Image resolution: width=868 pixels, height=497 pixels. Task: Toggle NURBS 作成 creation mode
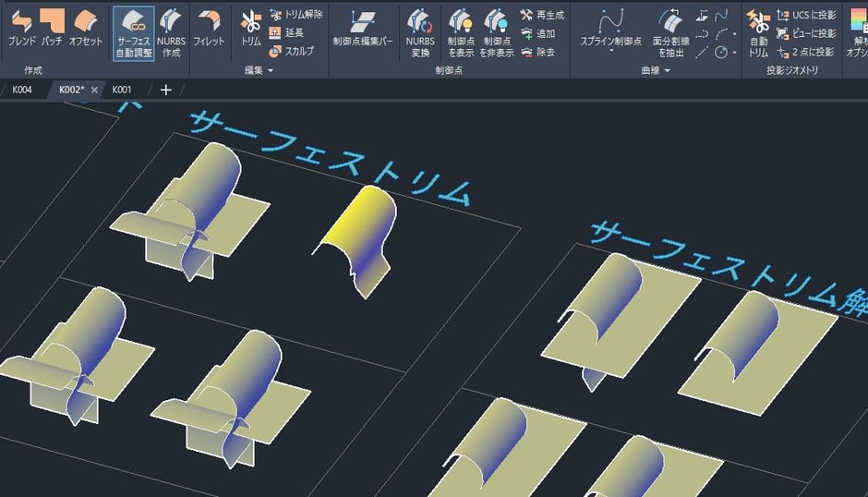point(171,33)
